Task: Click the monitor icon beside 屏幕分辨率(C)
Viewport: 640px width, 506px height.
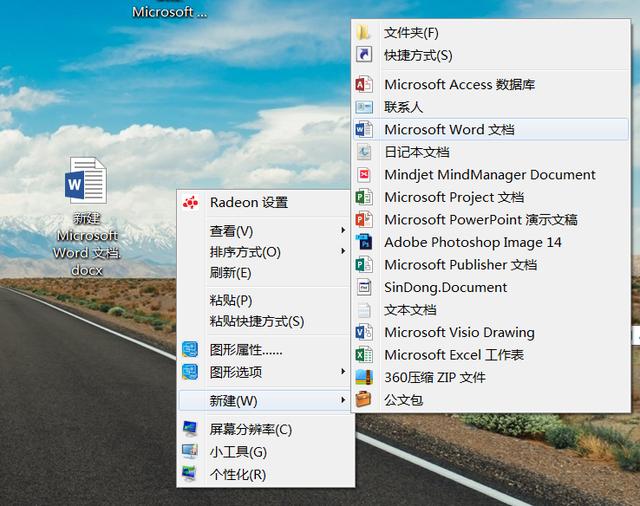Action: [x=190, y=428]
